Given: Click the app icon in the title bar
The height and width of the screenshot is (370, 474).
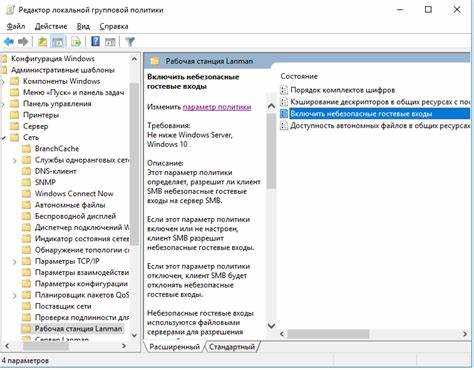Looking at the screenshot, I should (10, 10).
